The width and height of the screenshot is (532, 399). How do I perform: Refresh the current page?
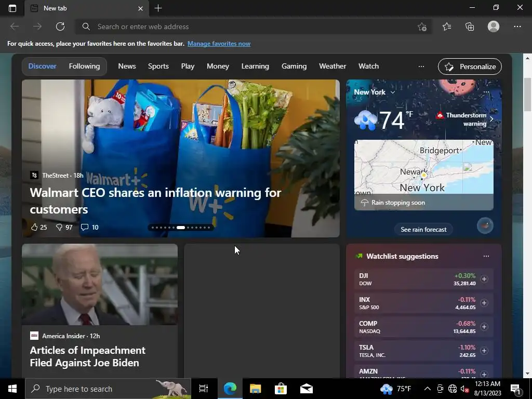point(60,26)
